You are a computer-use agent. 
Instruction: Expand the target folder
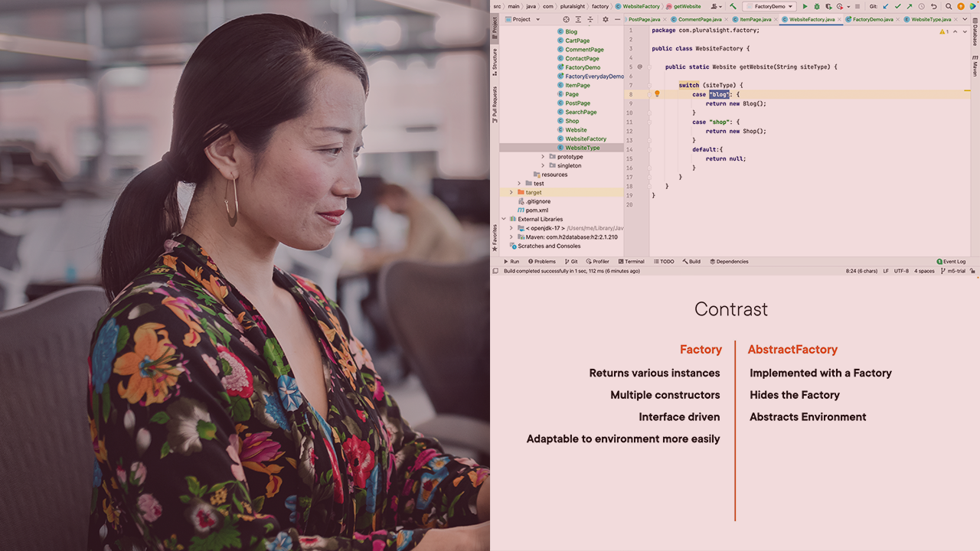pyautogui.click(x=511, y=192)
